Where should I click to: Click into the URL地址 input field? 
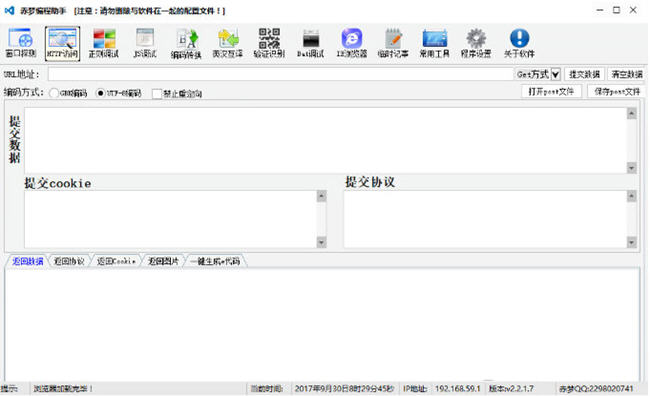[x=281, y=74]
